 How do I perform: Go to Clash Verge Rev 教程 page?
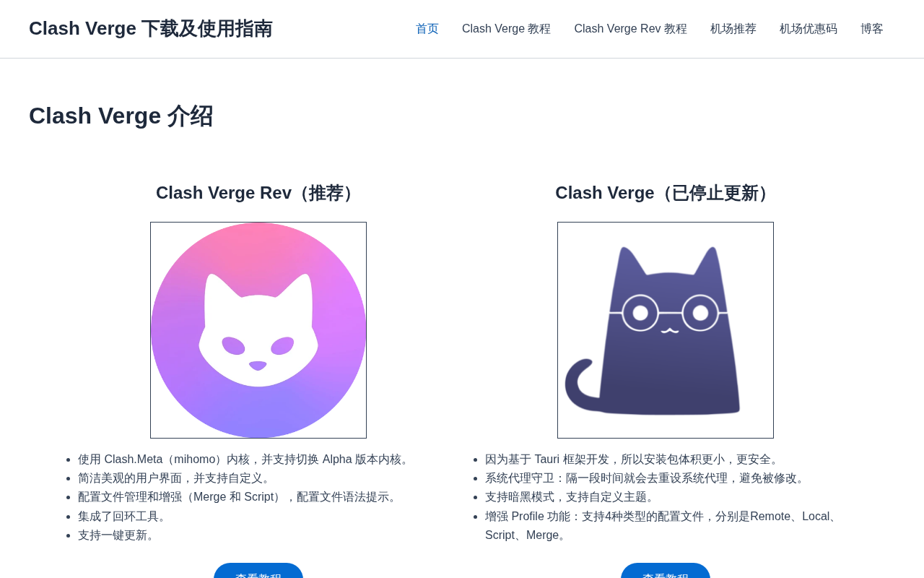(x=630, y=29)
